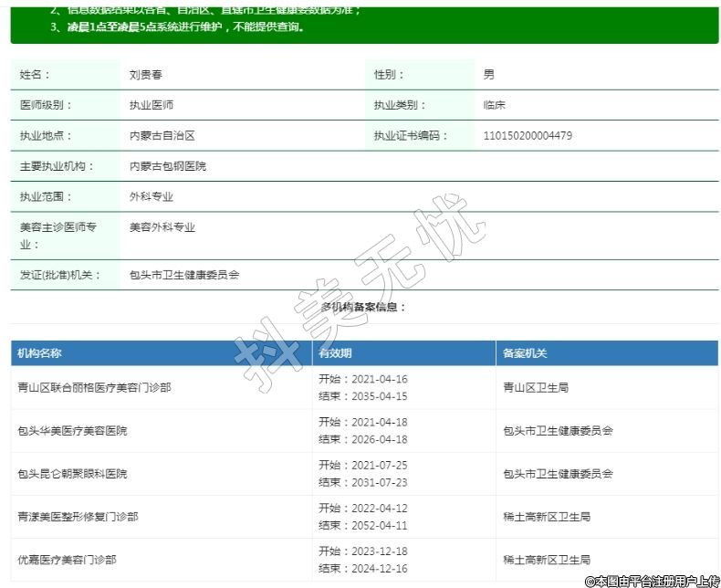Viewport: 721px width, 588px height.
Task: Click the 机构名称 column header
Action: point(39,353)
